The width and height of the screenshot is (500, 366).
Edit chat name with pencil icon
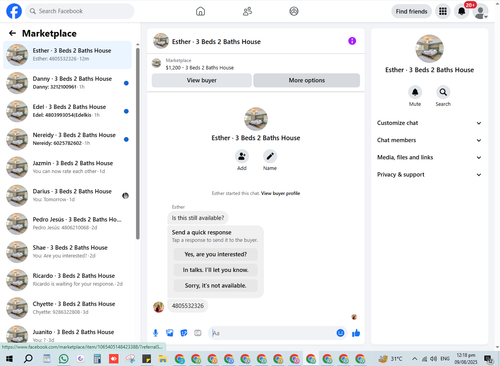[x=270, y=156]
